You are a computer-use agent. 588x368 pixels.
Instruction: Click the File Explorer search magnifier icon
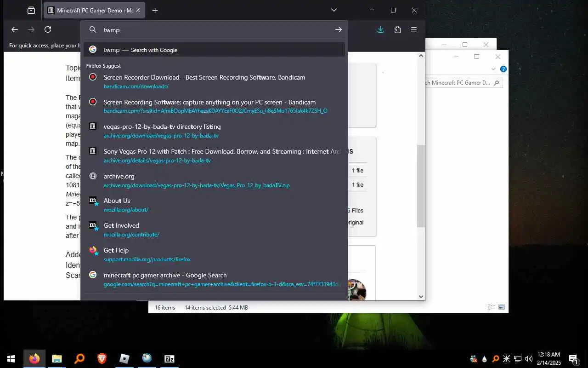(x=496, y=83)
